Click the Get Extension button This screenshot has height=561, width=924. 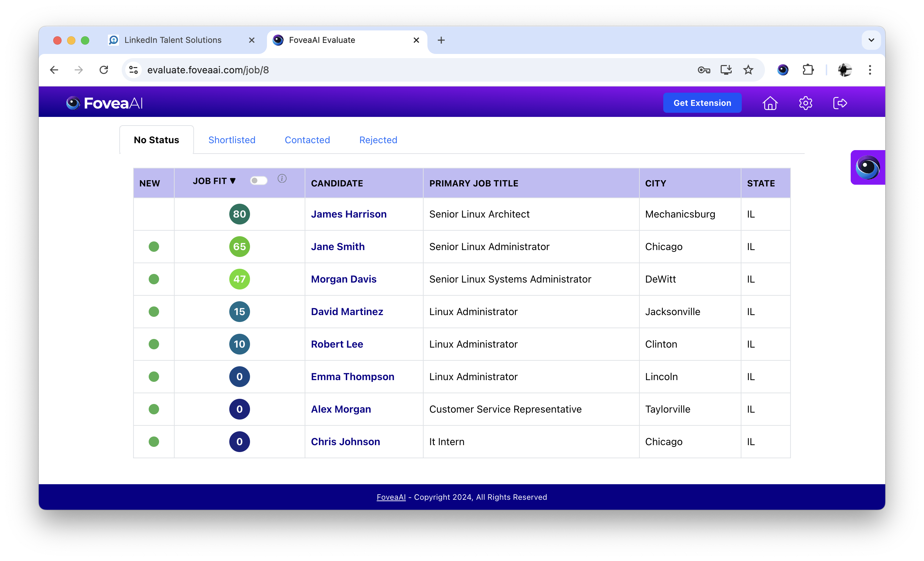[702, 102]
